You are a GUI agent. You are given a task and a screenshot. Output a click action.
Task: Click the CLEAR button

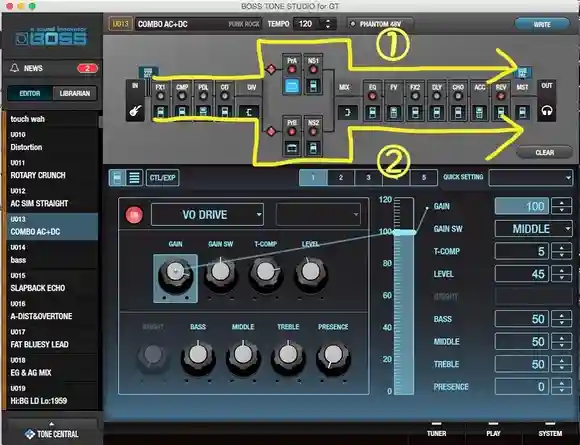[544, 152]
